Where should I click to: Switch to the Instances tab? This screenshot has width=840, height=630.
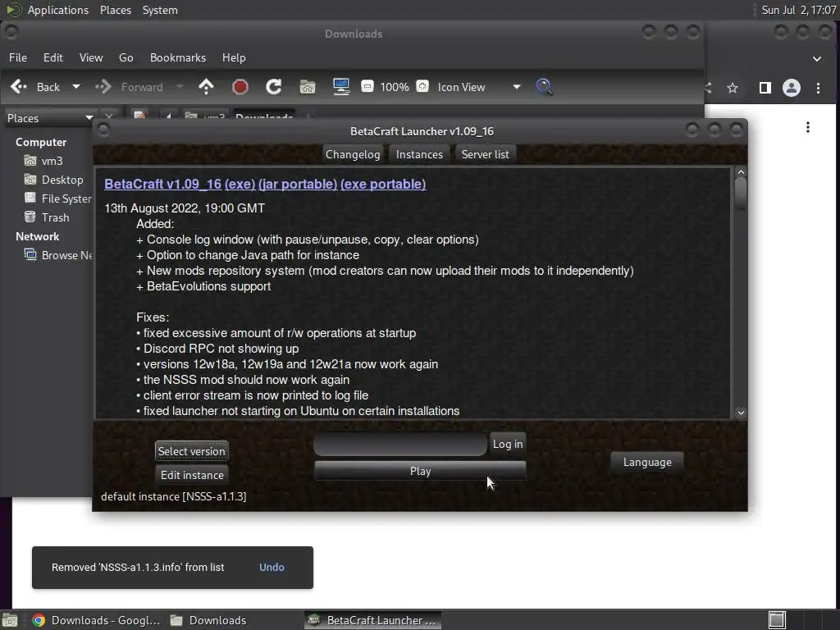[419, 154]
